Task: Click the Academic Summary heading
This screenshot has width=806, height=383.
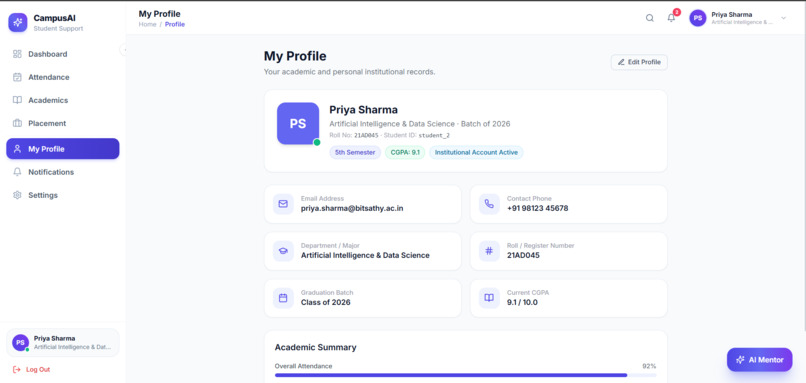Action: (316, 348)
